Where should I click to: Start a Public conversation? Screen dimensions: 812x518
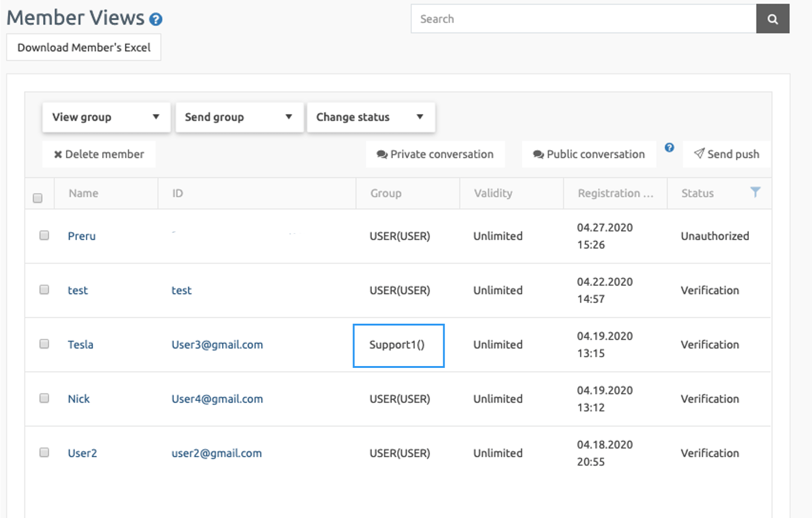pos(589,154)
